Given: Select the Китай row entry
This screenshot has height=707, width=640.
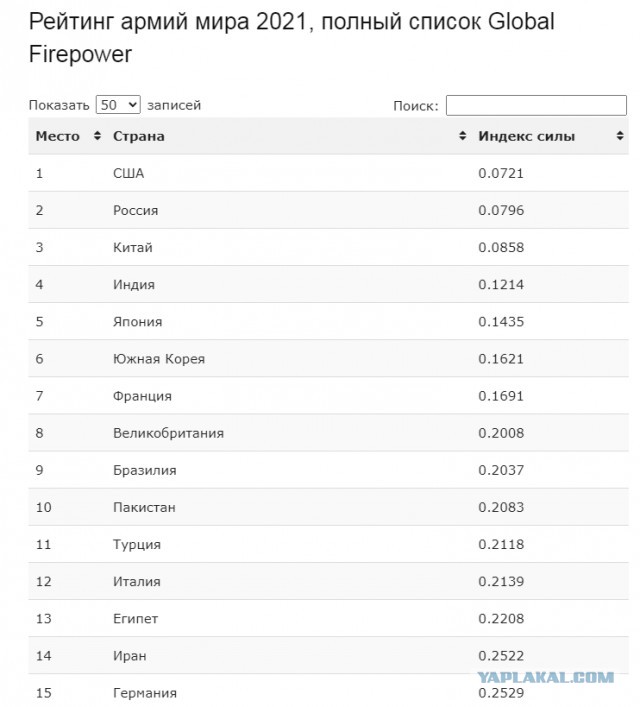Looking at the screenshot, I should 328,247.
